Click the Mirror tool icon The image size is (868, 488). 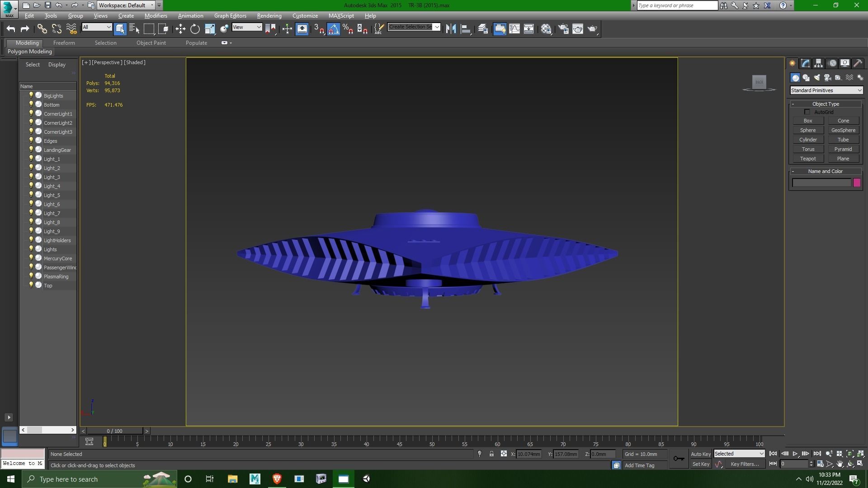[x=451, y=29]
